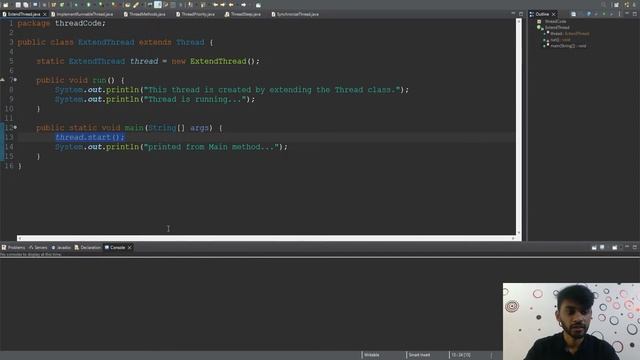Close the ExtendThread.java tab
The image size is (640, 360).
point(45,14)
